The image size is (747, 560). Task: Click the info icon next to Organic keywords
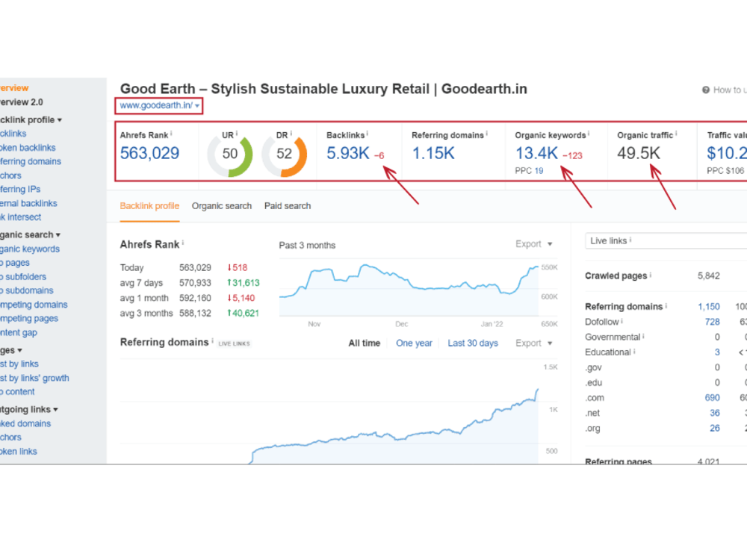coord(589,134)
